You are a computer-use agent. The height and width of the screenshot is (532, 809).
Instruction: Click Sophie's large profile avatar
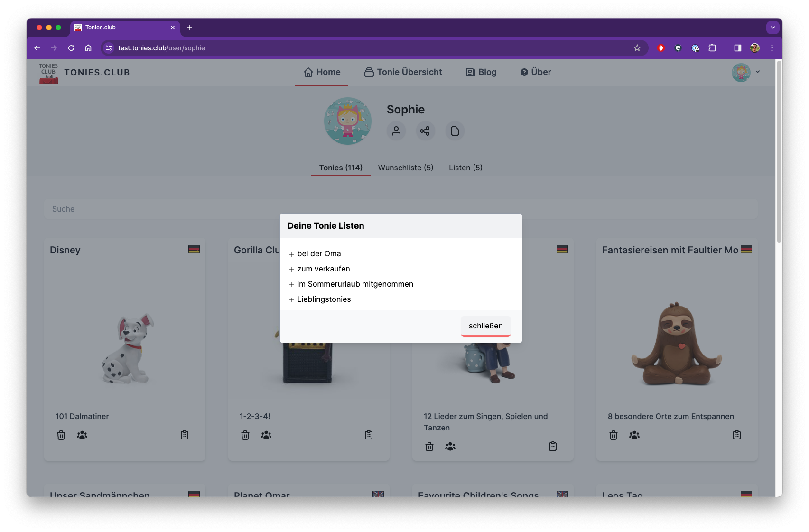(x=348, y=121)
